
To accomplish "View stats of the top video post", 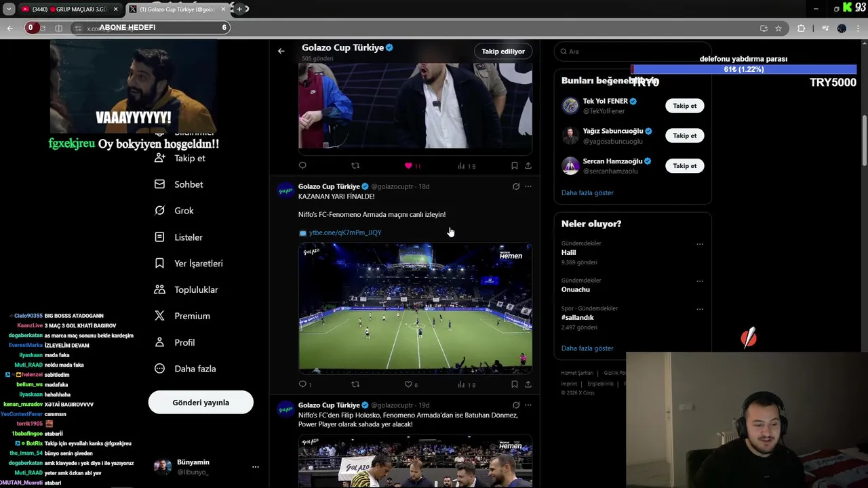I will pos(467,165).
